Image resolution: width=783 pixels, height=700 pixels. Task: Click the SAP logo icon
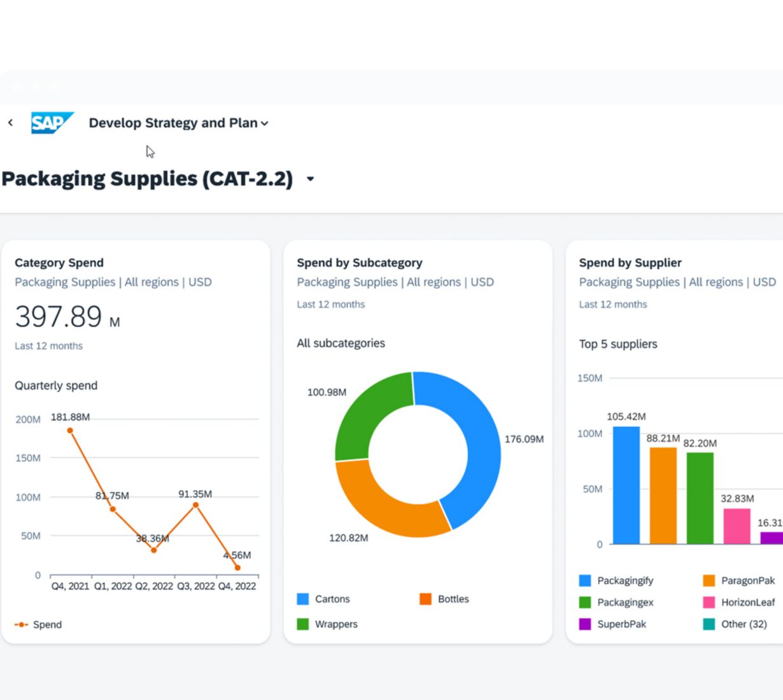52,123
